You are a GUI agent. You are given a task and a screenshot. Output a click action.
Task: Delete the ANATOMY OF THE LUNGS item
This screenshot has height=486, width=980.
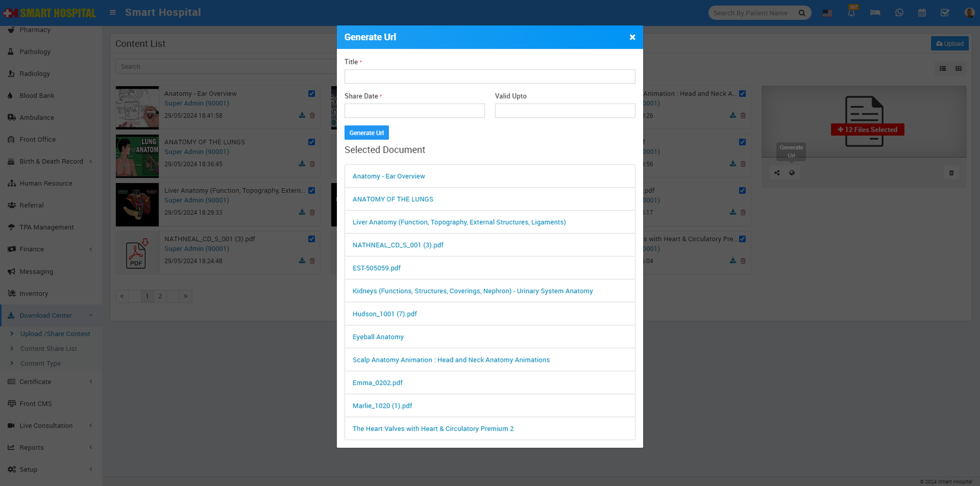pyautogui.click(x=312, y=164)
